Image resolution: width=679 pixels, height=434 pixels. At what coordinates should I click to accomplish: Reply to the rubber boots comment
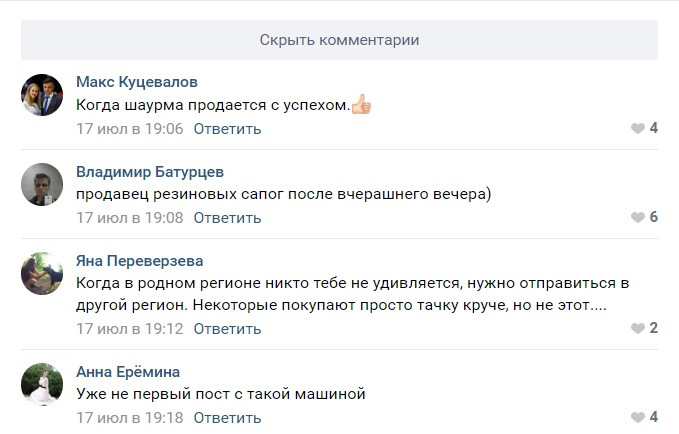[227, 218]
